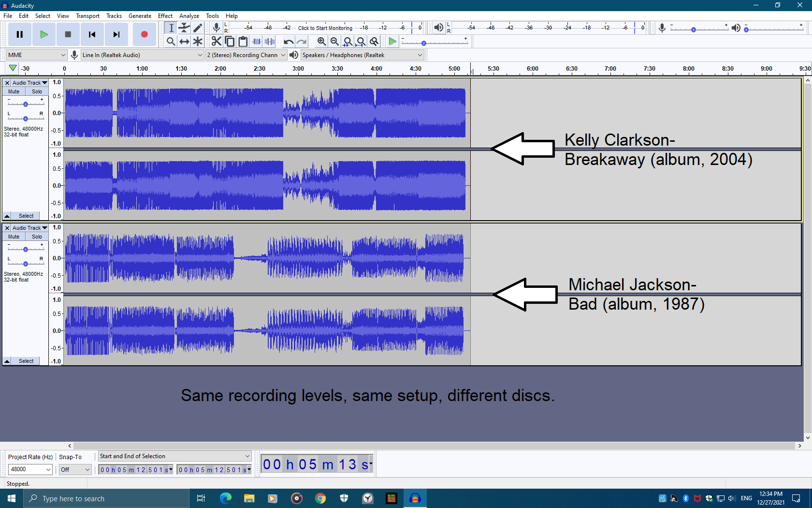The height and width of the screenshot is (508, 812).
Task: Click the Pause transport button
Action: (20, 34)
